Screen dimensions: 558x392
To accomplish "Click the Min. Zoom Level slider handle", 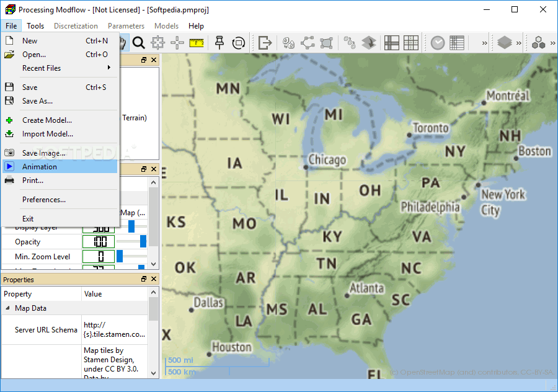I will pos(120,256).
